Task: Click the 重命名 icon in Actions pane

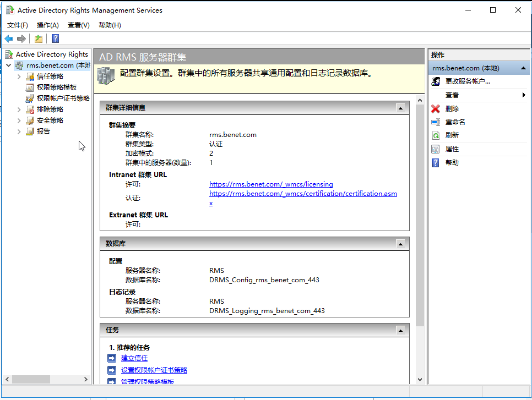Action: pos(436,122)
